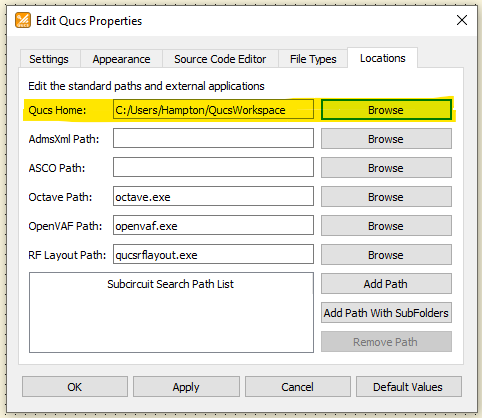Click the 'Edit the standard paths' description text
Viewport: 482px width, 418px height.
[146, 86]
